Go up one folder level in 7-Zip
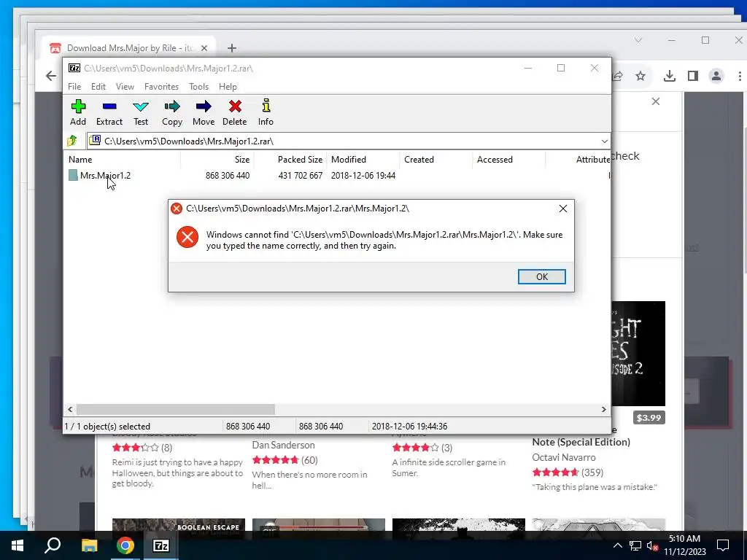Image resolution: width=747 pixels, height=560 pixels. 72,141
